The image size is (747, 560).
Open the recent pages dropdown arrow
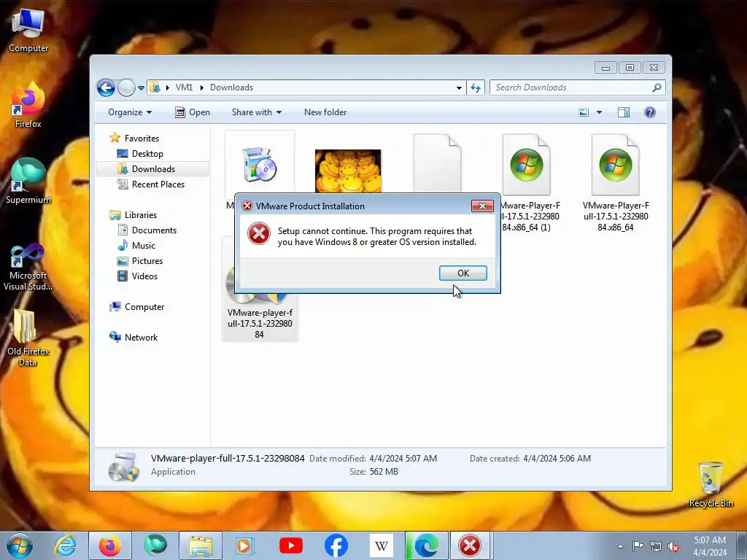tap(141, 88)
